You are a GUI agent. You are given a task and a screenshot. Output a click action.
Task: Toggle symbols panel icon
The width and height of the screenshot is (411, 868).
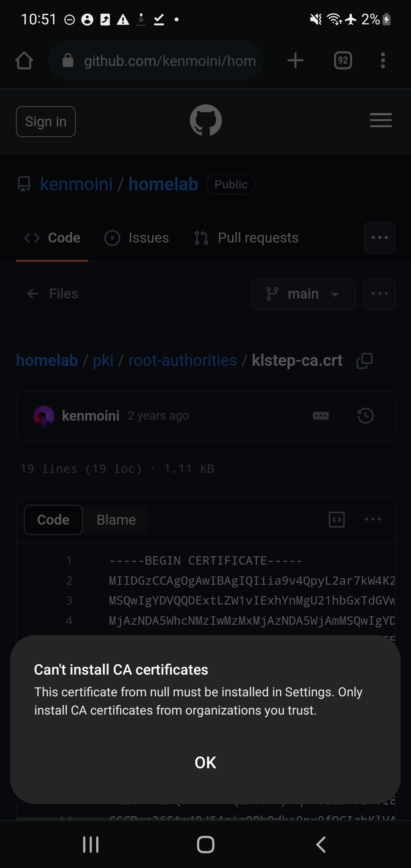(x=337, y=520)
